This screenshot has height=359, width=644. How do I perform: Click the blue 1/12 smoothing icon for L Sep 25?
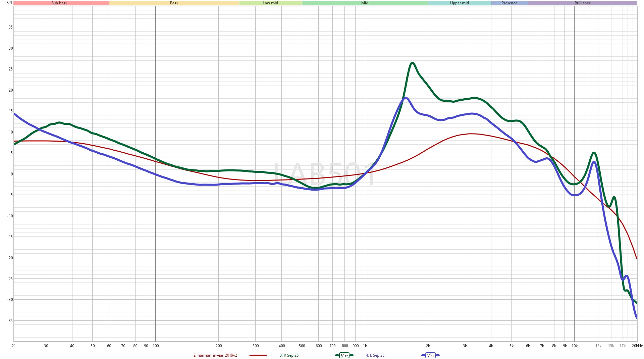[430, 355]
